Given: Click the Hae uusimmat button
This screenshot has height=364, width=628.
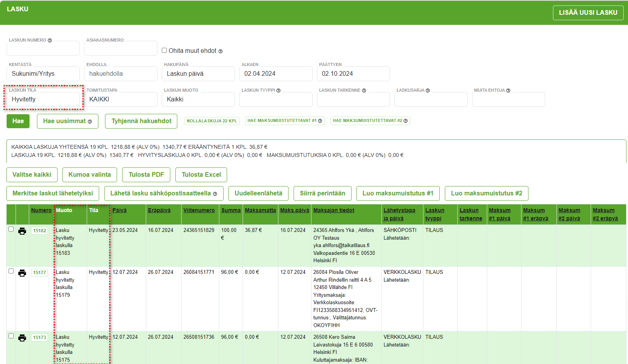Looking at the screenshot, I should point(68,121).
